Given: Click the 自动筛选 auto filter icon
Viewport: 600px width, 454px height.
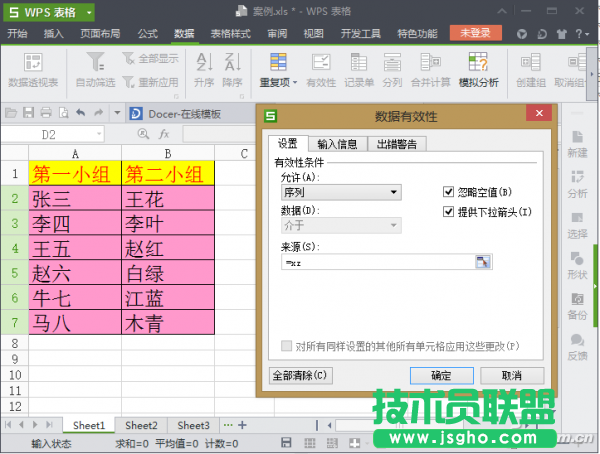Looking at the screenshot, I should pyautogui.click(x=95, y=70).
